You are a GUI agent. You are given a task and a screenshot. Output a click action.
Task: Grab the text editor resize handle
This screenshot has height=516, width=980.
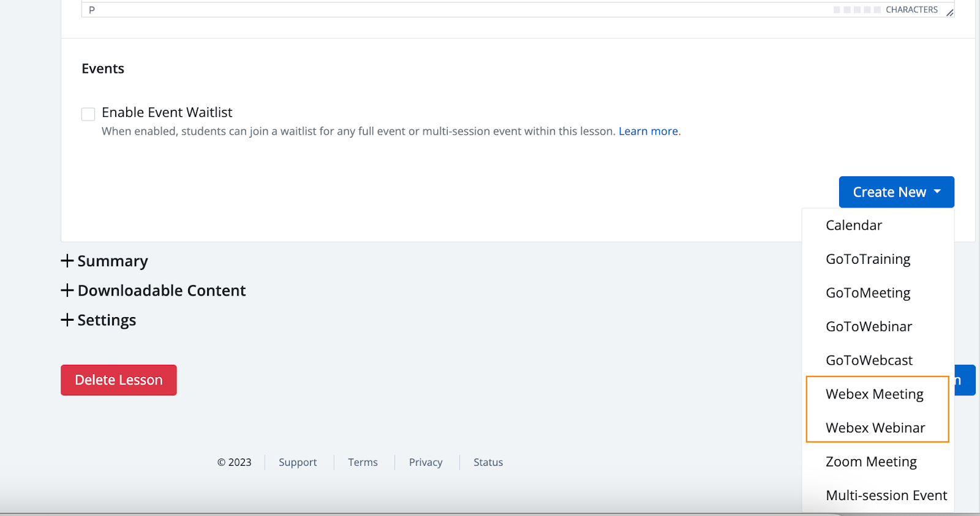click(949, 12)
